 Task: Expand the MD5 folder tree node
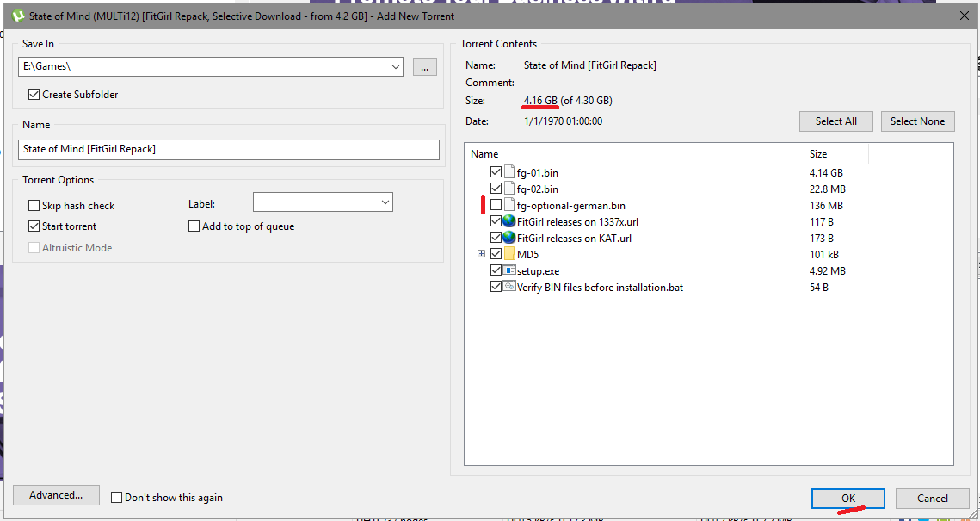tap(481, 254)
